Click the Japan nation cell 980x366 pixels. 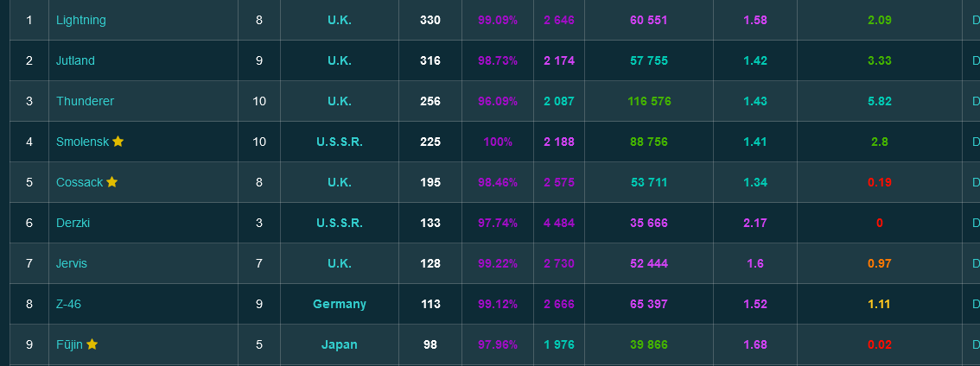340,344
